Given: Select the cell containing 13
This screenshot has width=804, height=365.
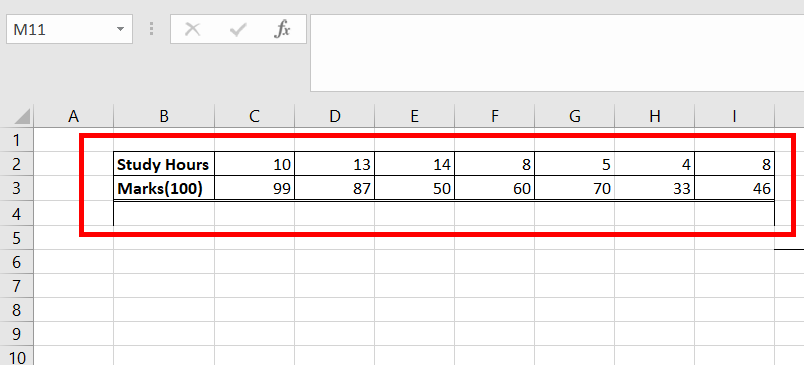Looking at the screenshot, I should pyautogui.click(x=334, y=164).
